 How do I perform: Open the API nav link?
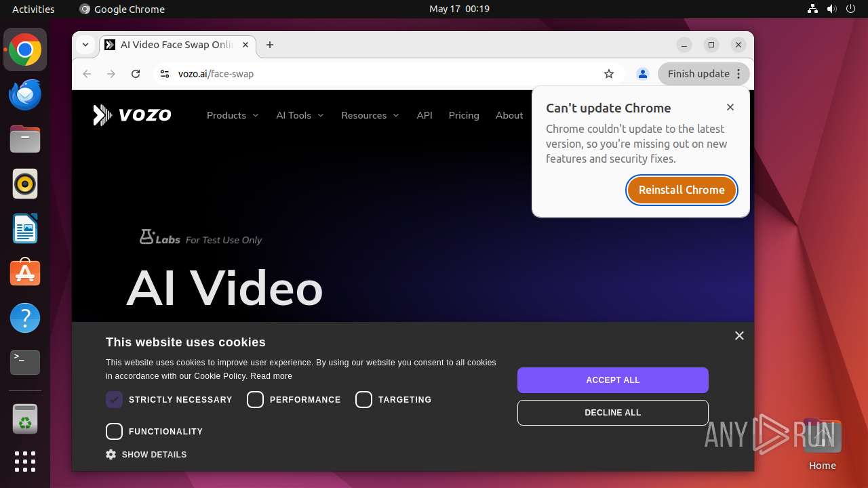tap(425, 115)
